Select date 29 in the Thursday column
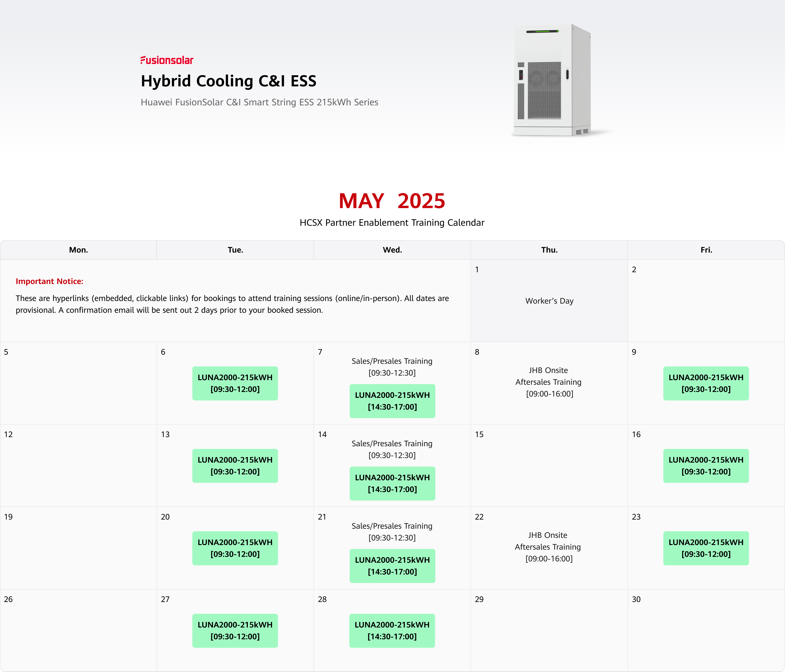 click(479, 599)
